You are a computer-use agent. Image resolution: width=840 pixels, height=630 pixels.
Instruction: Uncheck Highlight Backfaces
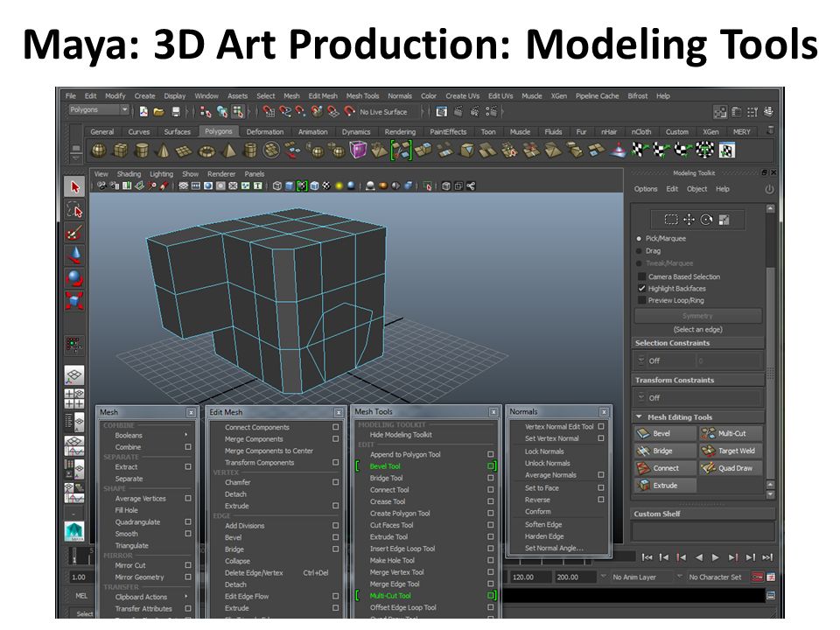(x=641, y=288)
